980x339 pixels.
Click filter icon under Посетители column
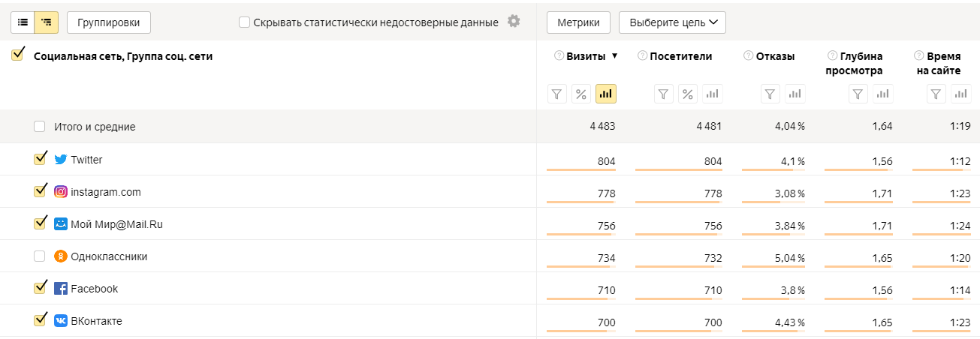[664, 94]
